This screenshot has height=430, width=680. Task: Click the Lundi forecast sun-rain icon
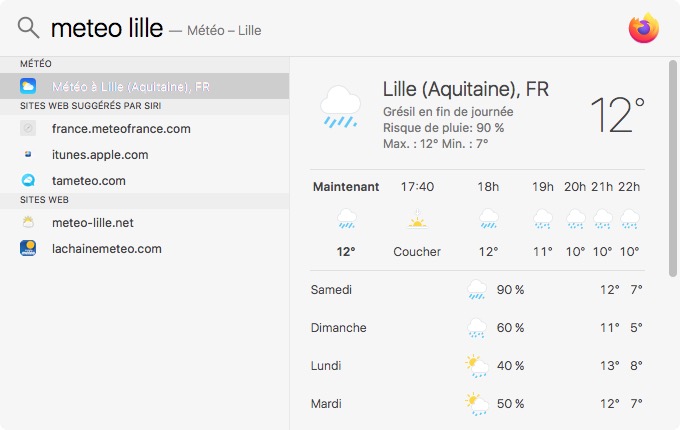pos(477,366)
